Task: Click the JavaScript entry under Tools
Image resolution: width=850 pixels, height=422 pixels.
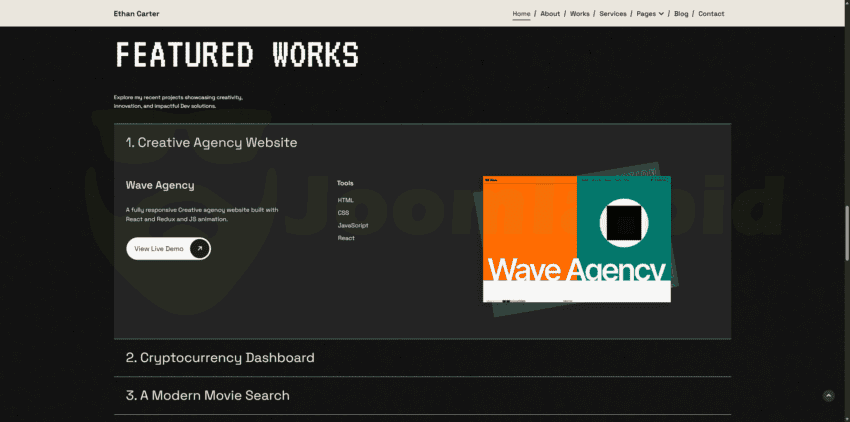Action: click(x=353, y=226)
